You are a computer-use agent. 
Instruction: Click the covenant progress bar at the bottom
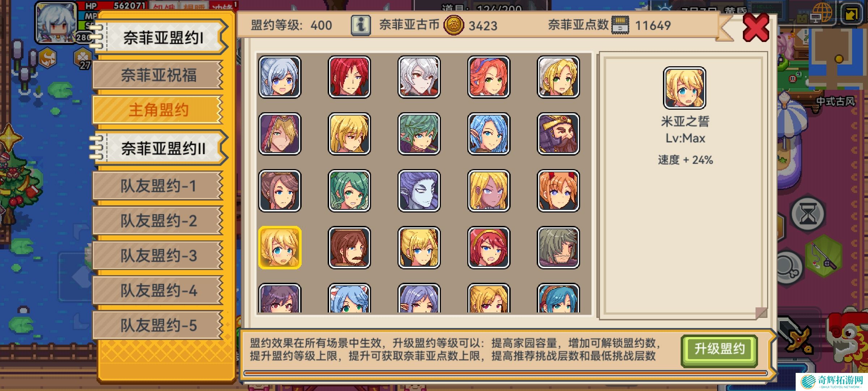tap(505, 373)
